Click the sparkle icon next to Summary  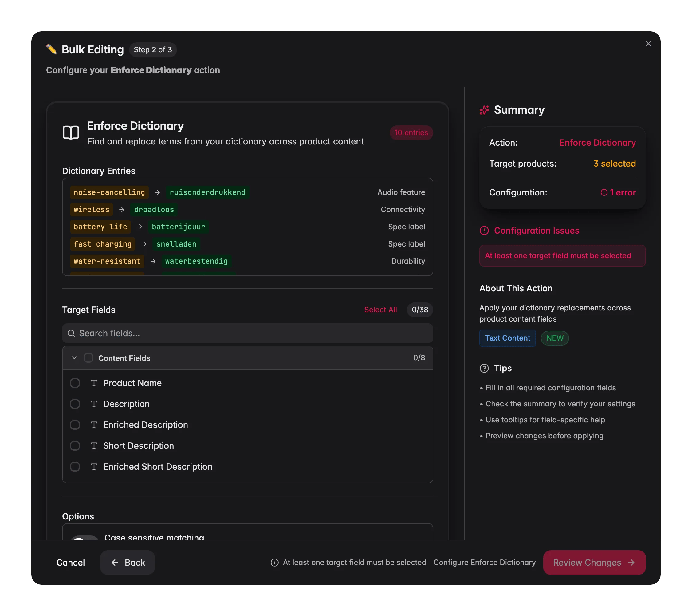click(484, 110)
